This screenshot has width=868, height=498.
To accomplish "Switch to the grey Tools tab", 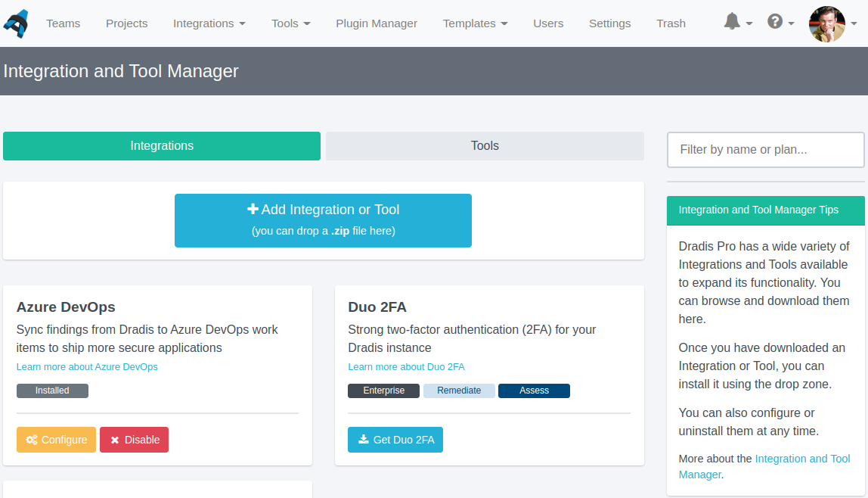I will pos(485,145).
